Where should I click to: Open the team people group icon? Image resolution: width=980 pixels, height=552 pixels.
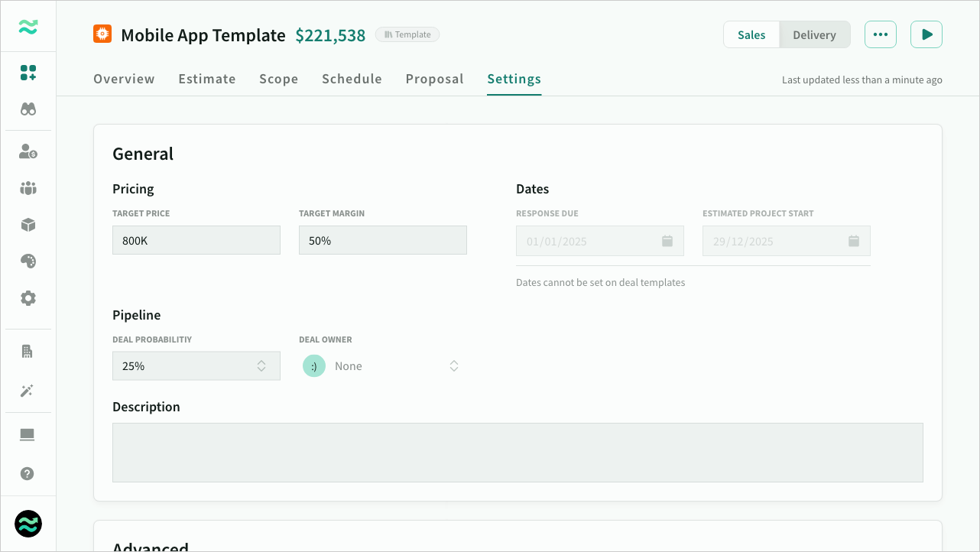pyautogui.click(x=28, y=188)
